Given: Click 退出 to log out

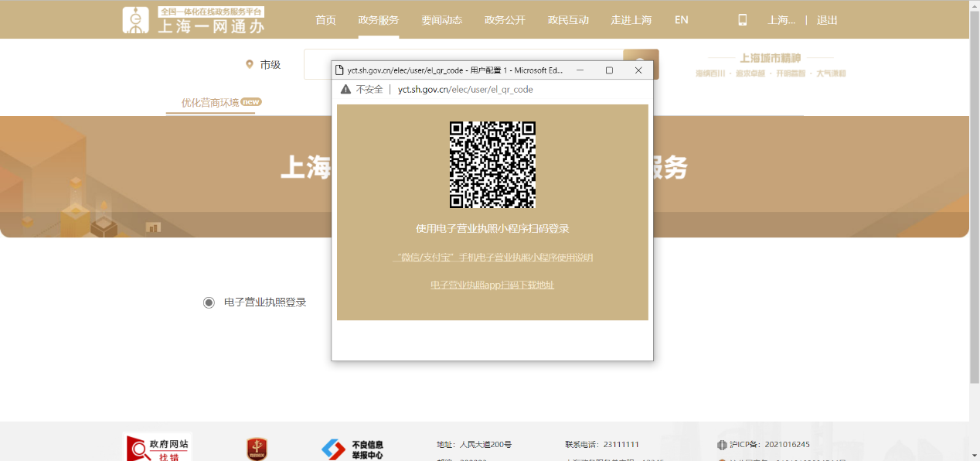Looking at the screenshot, I should coord(828,20).
